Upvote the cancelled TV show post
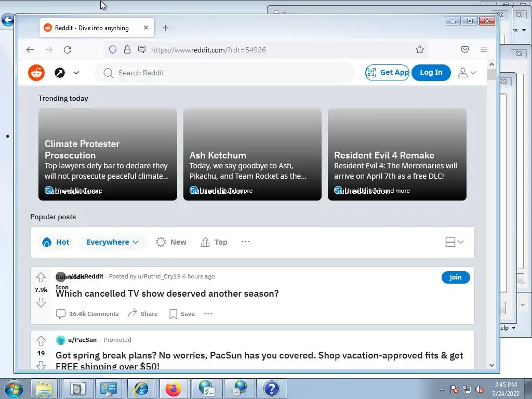 [41, 277]
